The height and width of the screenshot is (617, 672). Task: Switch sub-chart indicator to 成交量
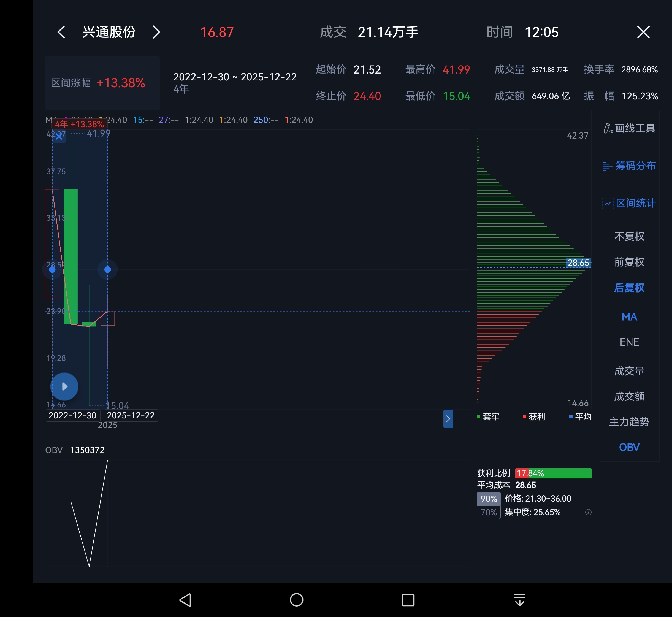click(629, 371)
